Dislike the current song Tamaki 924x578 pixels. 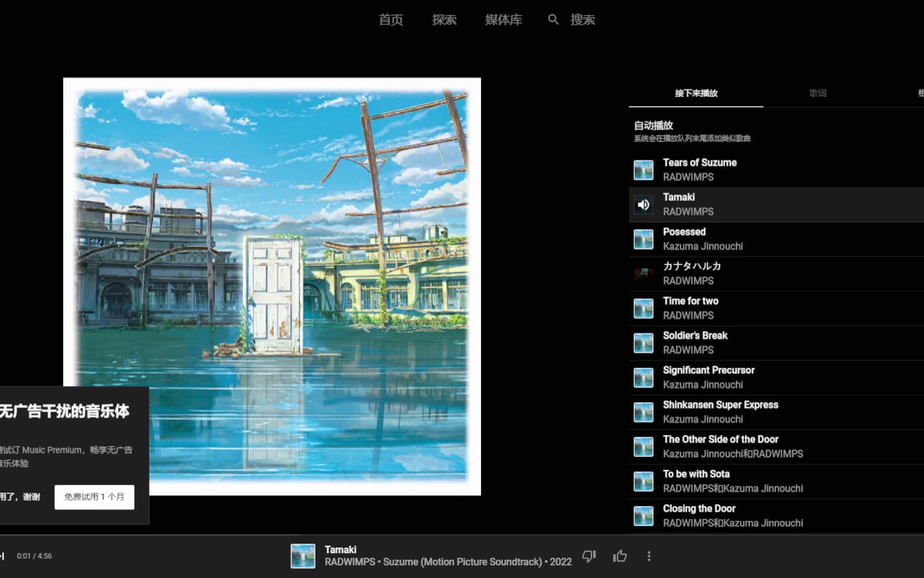(x=589, y=556)
